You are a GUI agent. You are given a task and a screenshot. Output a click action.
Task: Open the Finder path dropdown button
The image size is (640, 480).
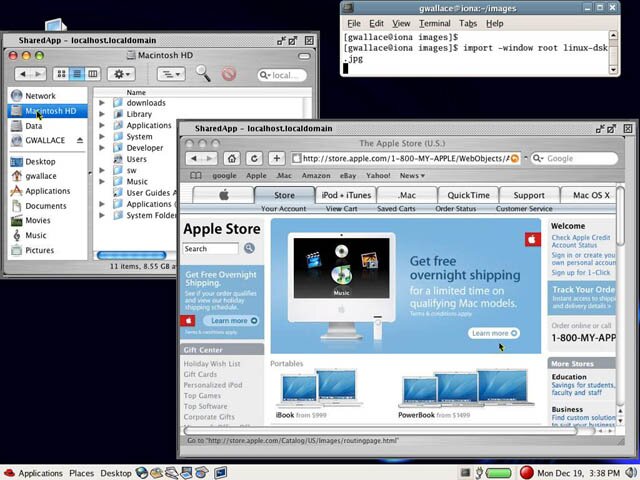[x=171, y=74]
